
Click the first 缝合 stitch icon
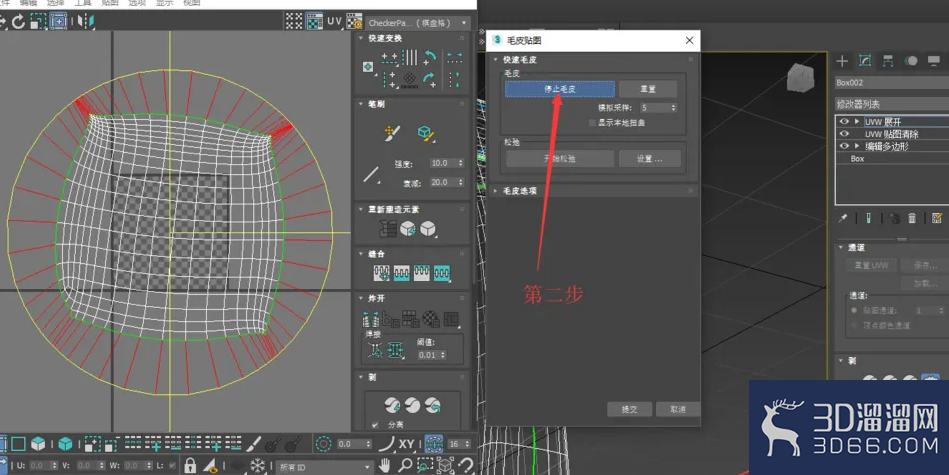381,273
